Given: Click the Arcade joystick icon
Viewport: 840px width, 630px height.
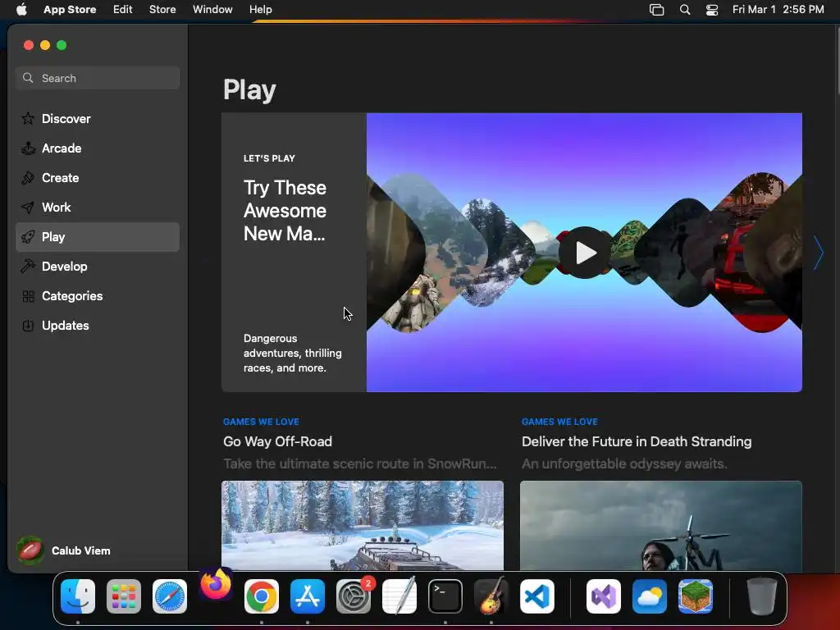Looking at the screenshot, I should (x=28, y=148).
